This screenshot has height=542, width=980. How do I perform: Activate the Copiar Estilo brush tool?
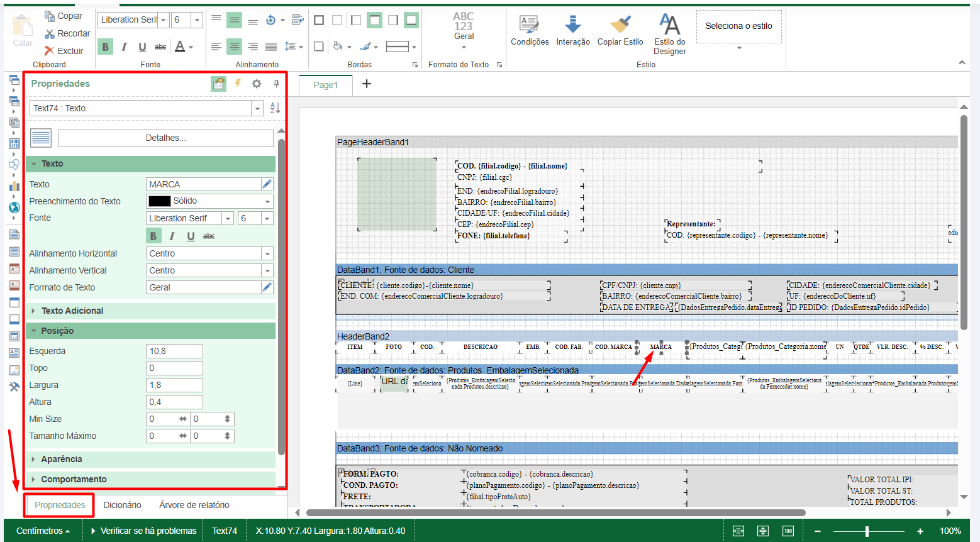point(620,25)
